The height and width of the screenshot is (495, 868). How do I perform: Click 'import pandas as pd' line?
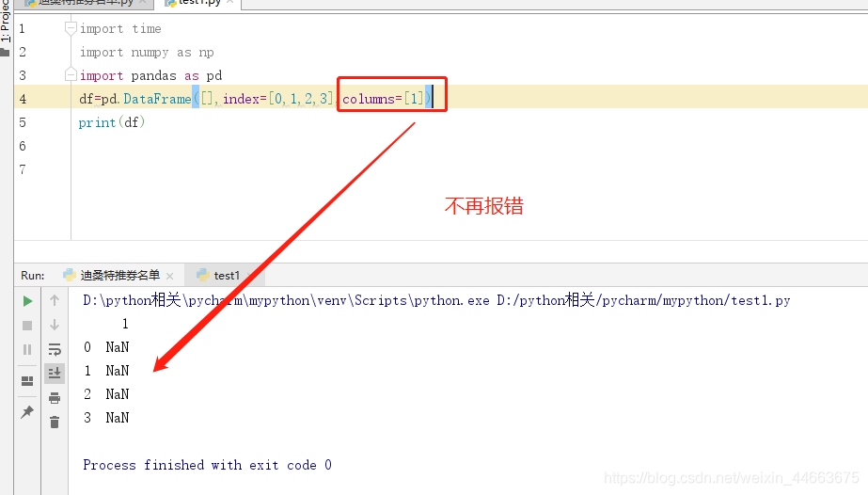pyautogui.click(x=150, y=75)
